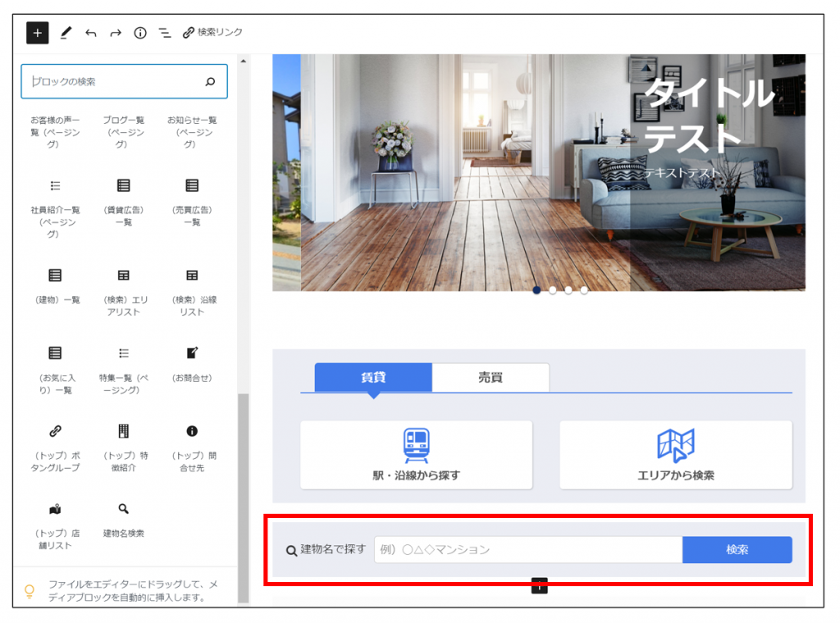Open the list view outline icon

click(165, 33)
